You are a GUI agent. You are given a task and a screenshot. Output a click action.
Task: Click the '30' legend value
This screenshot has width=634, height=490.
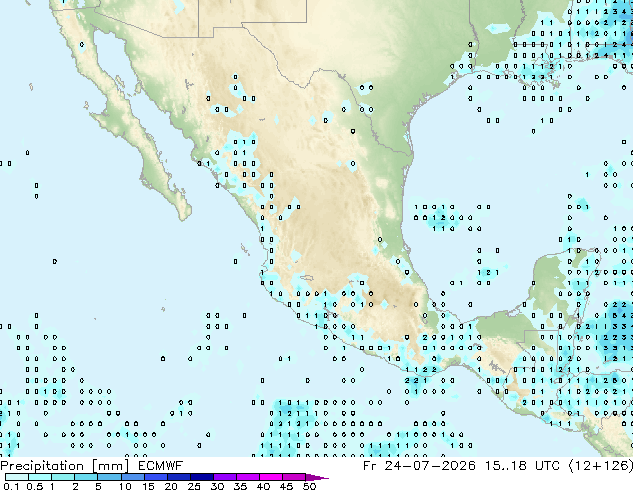point(217,486)
